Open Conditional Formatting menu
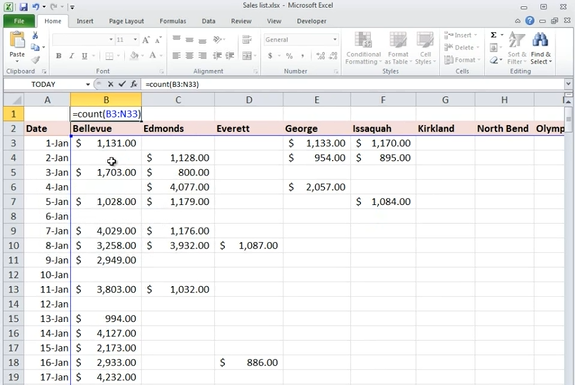The height and width of the screenshot is (385, 575). (363, 48)
